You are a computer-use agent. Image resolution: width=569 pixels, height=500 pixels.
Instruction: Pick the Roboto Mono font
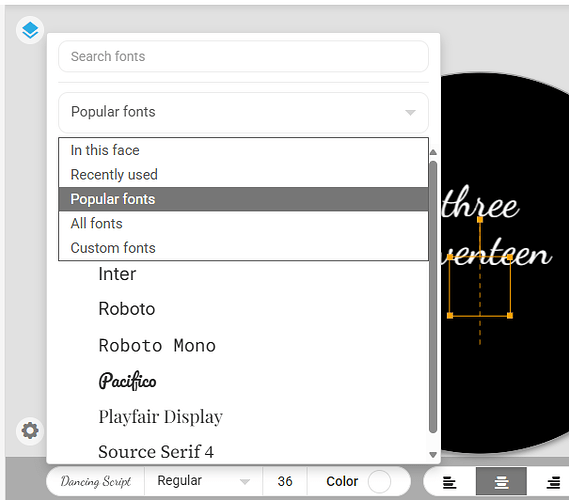[x=157, y=345]
